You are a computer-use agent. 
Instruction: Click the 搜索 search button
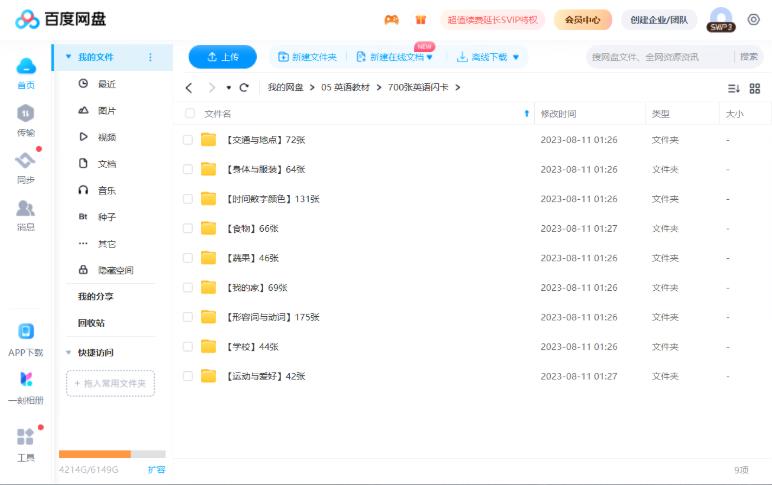[749, 57]
